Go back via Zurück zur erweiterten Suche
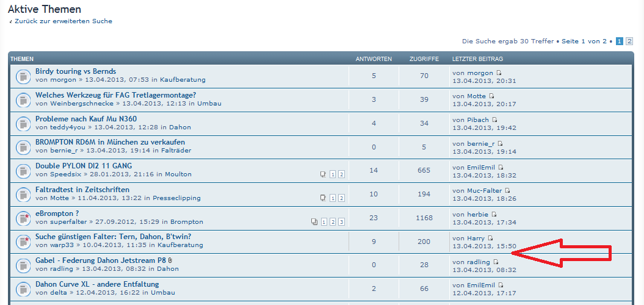This screenshot has height=305, width=644. [63, 21]
